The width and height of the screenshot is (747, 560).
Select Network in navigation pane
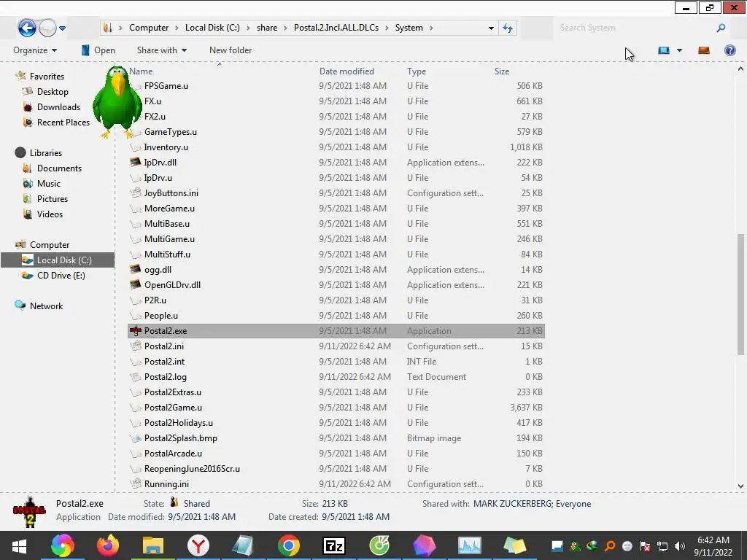tap(46, 306)
